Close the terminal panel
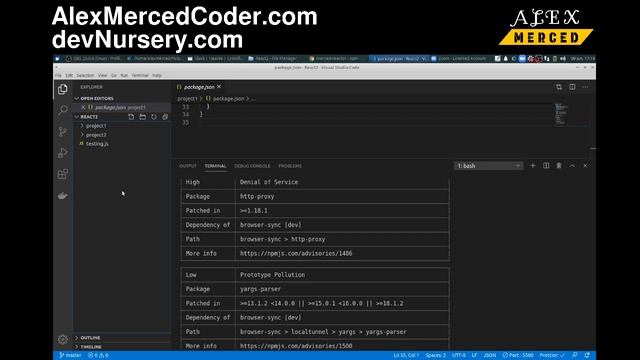This screenshot has height=360, width=640. [x=585, y=166]
